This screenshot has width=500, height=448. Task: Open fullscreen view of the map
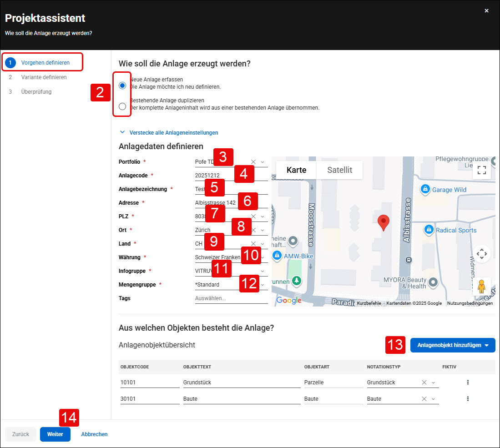pyautogui.click(x=481, y=170)
